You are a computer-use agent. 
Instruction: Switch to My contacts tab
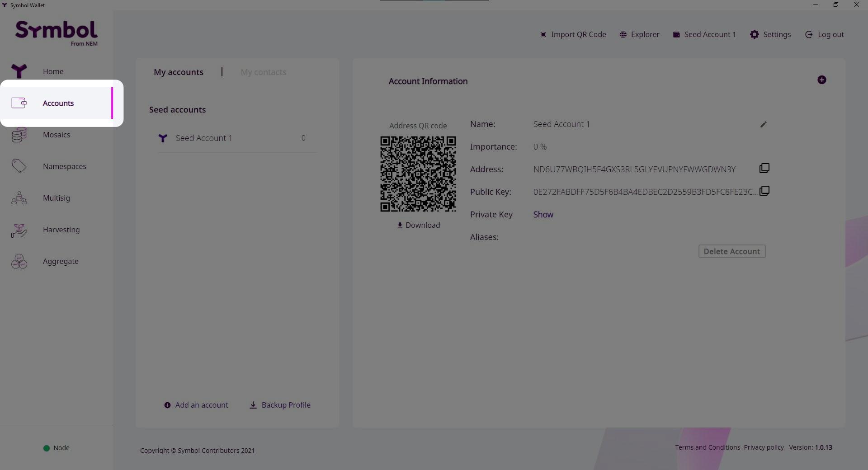(x=263, y=72)
